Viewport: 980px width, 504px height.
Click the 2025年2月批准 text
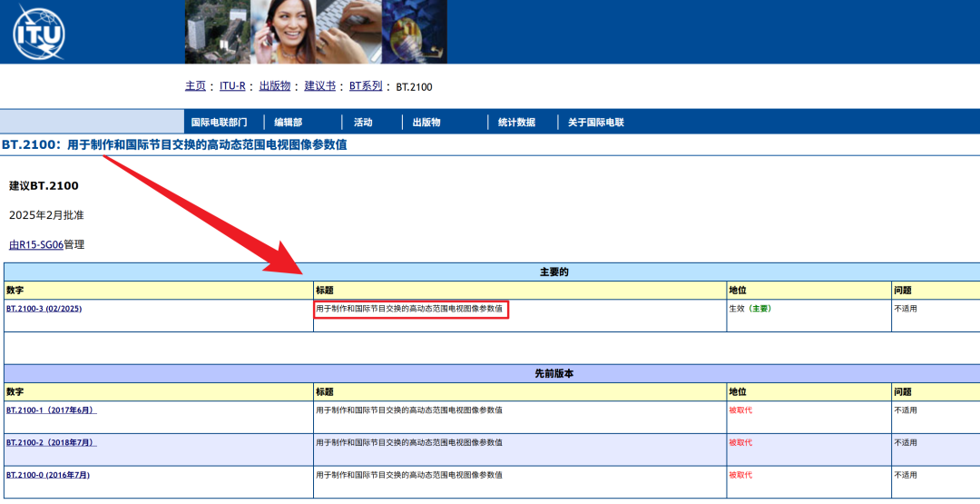[x=46, y=215]
